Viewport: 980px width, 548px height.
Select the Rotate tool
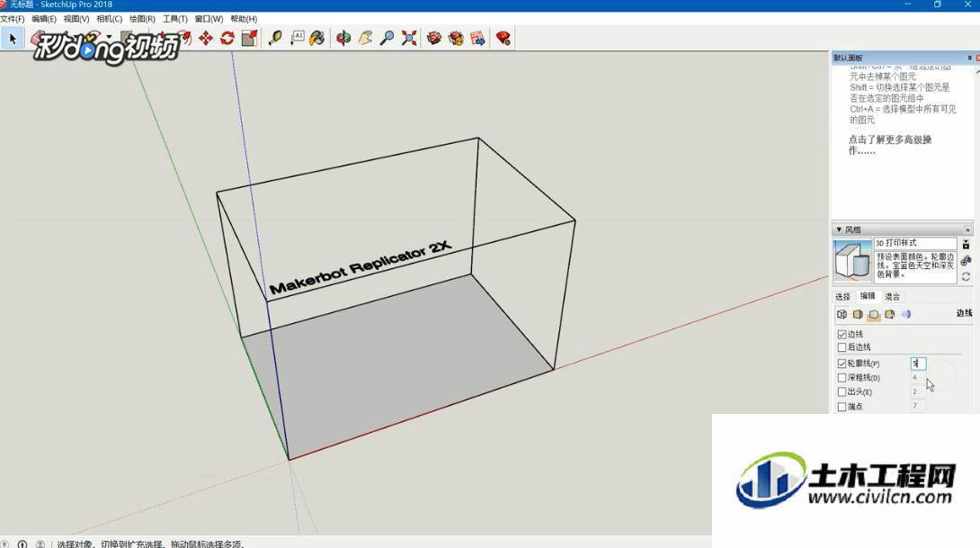click(227, 39)
